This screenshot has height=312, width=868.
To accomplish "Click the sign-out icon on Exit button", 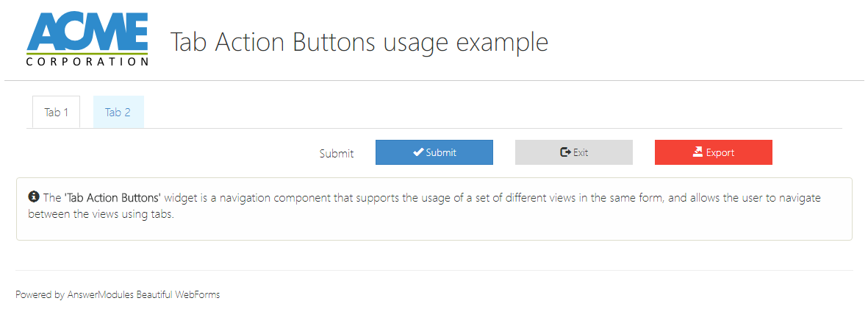I will click(565, 152).
